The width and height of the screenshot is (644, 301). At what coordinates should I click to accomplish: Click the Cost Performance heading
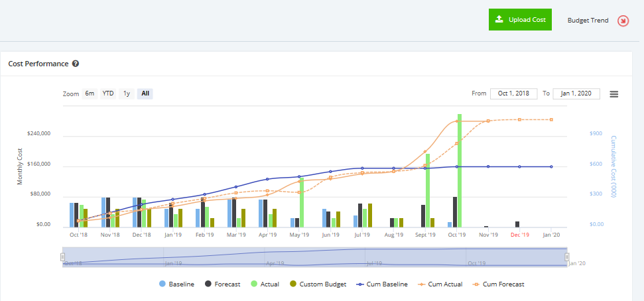[38, 64]
